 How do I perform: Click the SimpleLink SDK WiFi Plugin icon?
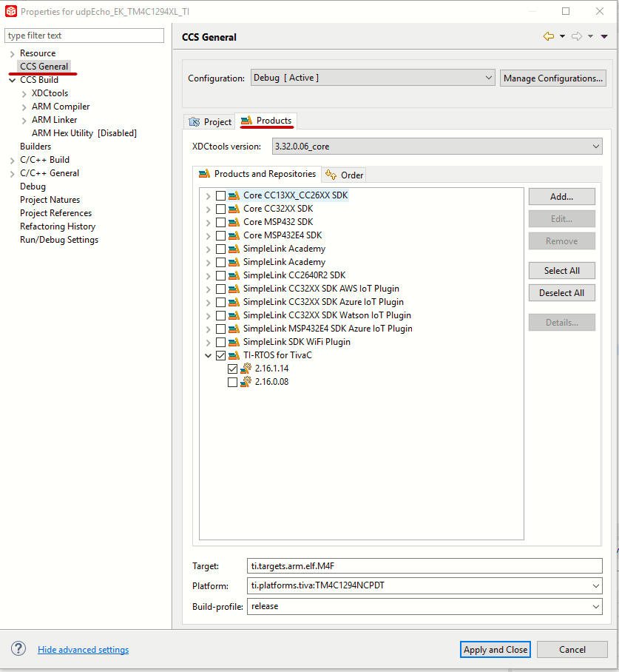pos(234,342)
